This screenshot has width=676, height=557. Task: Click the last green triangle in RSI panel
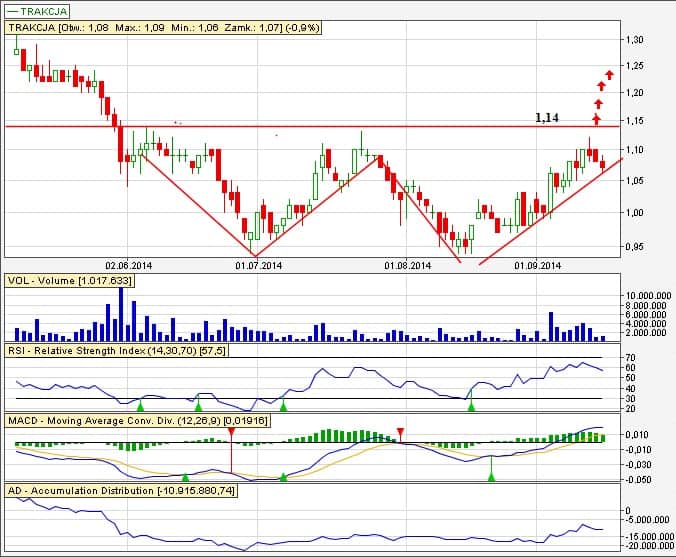(x=472, y=407)
